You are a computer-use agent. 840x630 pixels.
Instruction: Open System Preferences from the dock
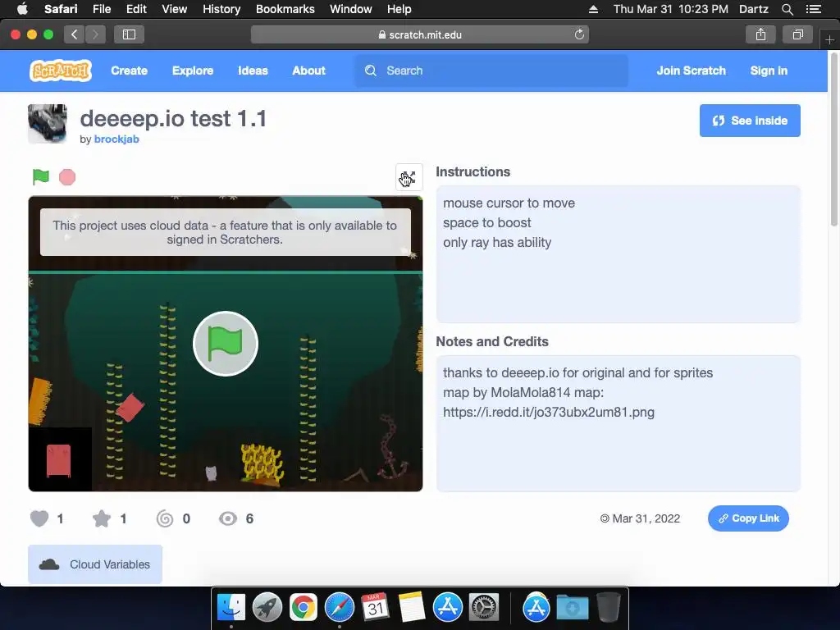[484, 608]
